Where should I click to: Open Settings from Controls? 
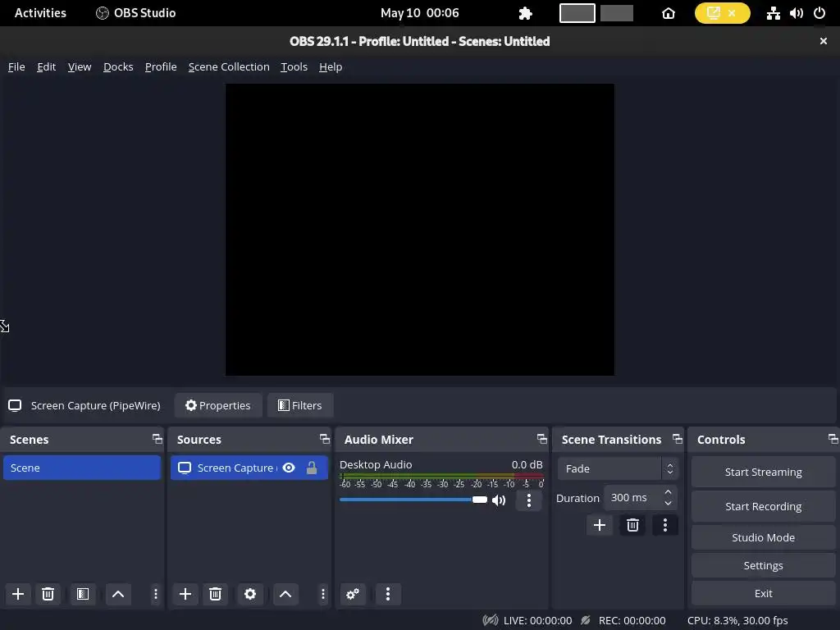coord(764,565)
